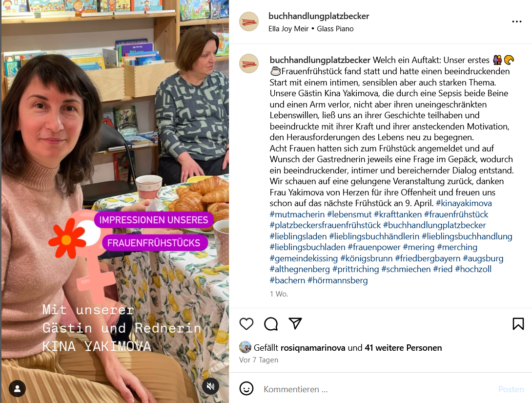Image resolution: width=532 pixels, height=403 pixels.
Task: Click the Kommentieren input field
Action: point(377,389)
